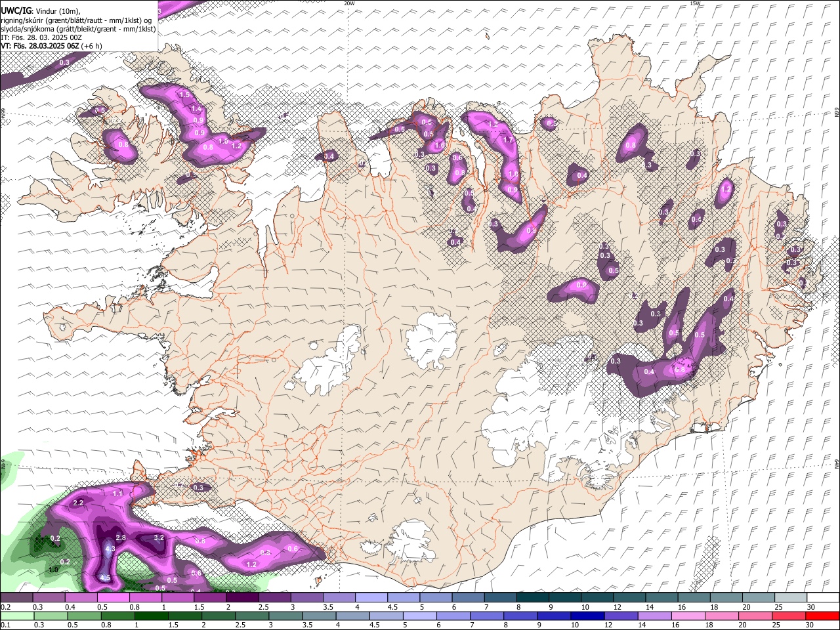Click the '0.1' label at the start of the lower legend scale
This screenshot has width=840, height=630.
(5, 625)
